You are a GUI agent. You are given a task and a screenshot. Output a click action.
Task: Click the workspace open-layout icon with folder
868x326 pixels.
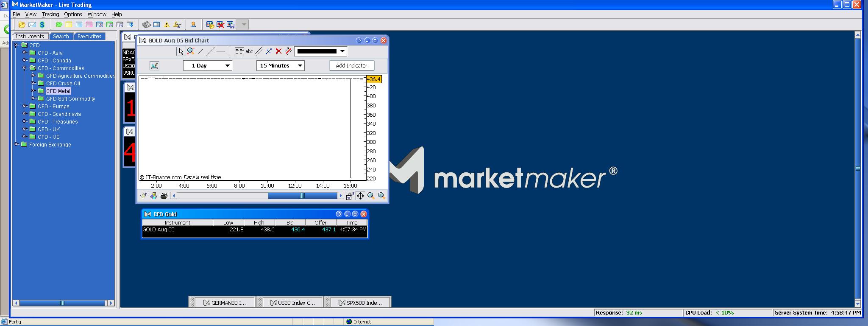[210, 25]
